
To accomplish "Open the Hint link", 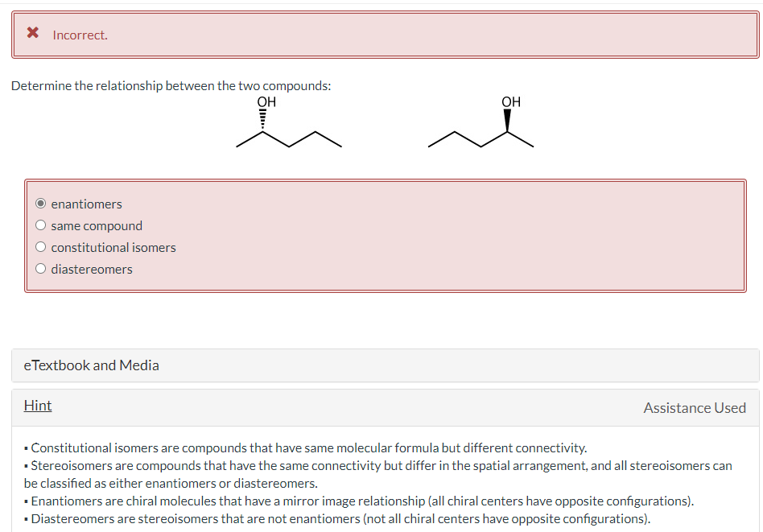I will click(37, 406).
